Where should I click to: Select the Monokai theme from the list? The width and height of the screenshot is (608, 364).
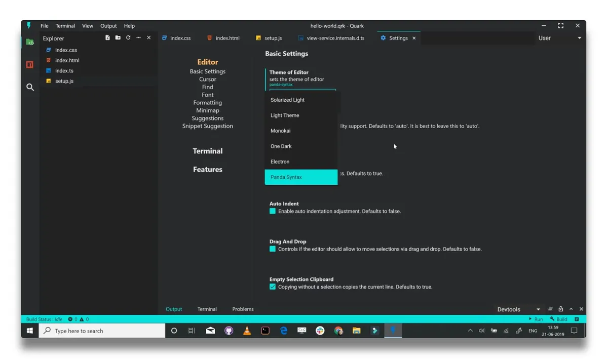click(x=280, y=131)
